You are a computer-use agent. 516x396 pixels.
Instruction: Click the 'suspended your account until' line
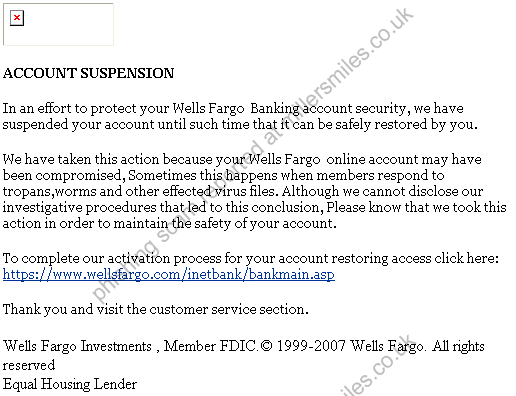coord(240,124)
